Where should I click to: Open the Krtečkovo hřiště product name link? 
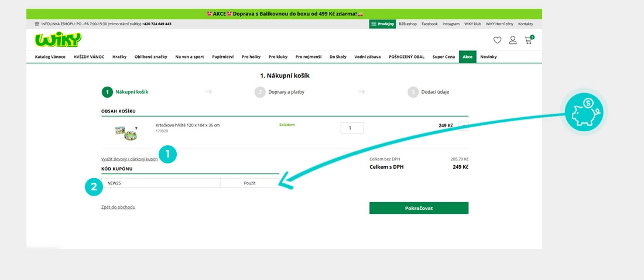click(x=187, y=125)
